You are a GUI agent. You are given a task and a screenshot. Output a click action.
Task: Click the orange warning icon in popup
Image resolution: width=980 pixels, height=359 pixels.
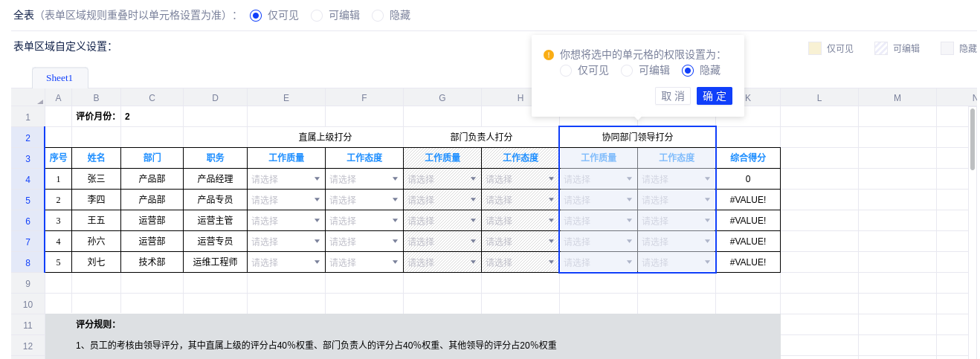[x=549, y=55]
